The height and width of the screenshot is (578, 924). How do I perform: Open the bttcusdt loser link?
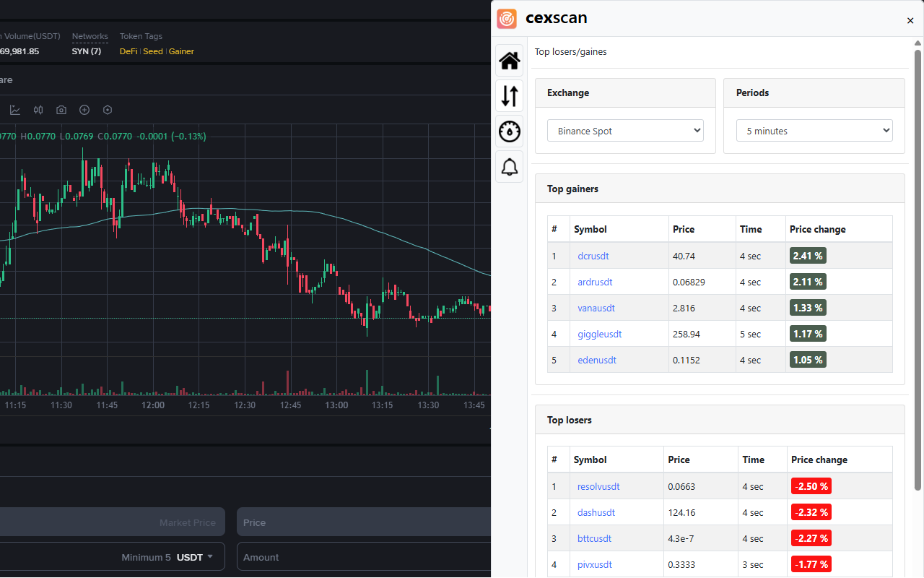[594, 538]
